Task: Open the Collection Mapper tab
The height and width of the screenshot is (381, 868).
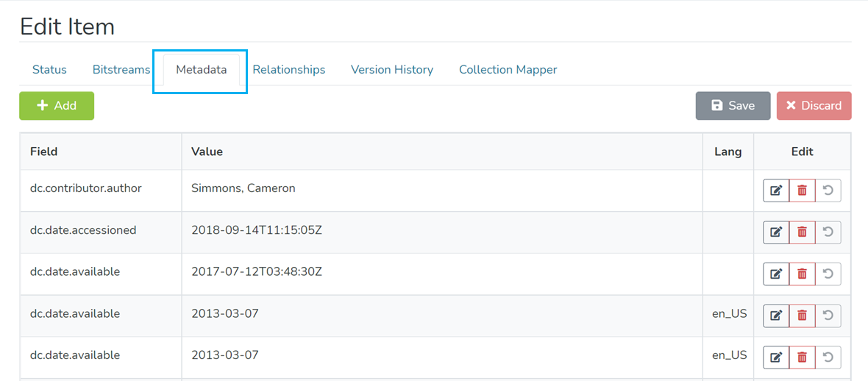Action: click(x=508, y=70)
